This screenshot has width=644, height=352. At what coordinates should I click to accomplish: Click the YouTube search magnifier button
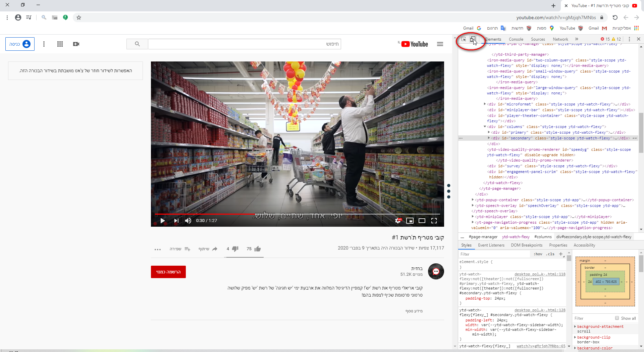[137, 44]
